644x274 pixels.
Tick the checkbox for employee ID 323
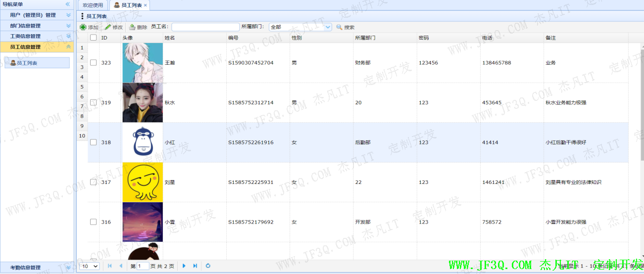(94, 63)
